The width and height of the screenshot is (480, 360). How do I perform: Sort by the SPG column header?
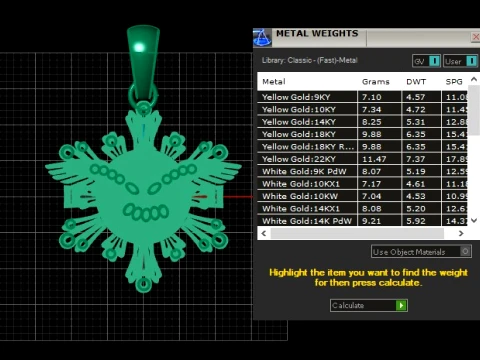coord(454,82)
